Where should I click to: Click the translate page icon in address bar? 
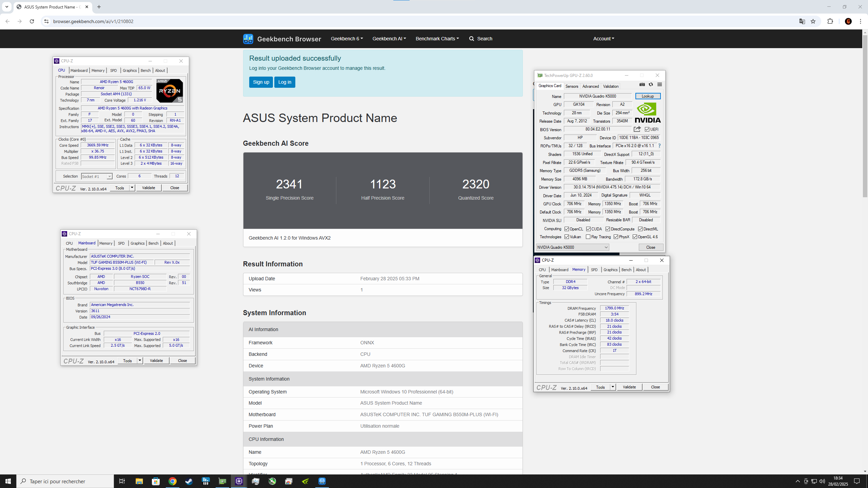click(x=802, y=21)
